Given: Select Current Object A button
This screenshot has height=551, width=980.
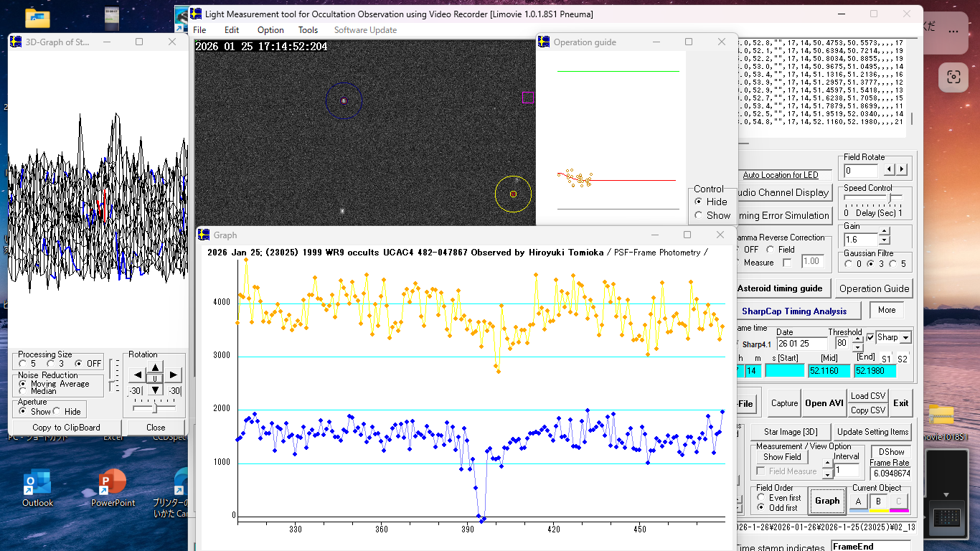Looking at the screenshot, I should click(858, 501).
